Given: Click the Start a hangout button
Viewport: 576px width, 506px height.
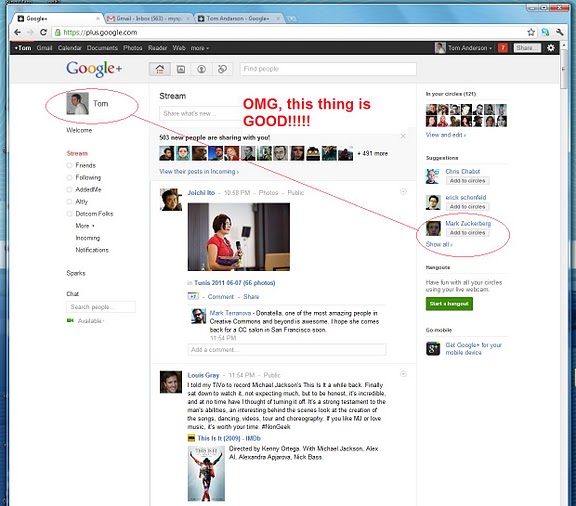Looking at the screenshot, I should point(449,304).
